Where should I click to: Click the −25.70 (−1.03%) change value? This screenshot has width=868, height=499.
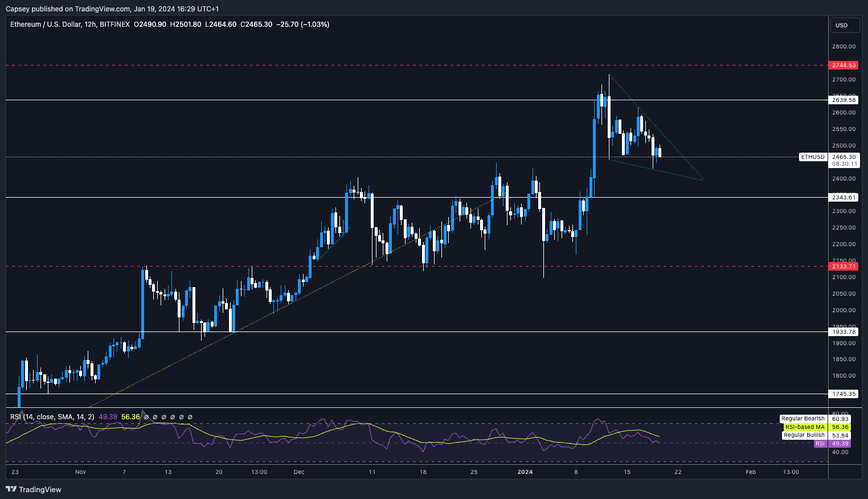303,24
